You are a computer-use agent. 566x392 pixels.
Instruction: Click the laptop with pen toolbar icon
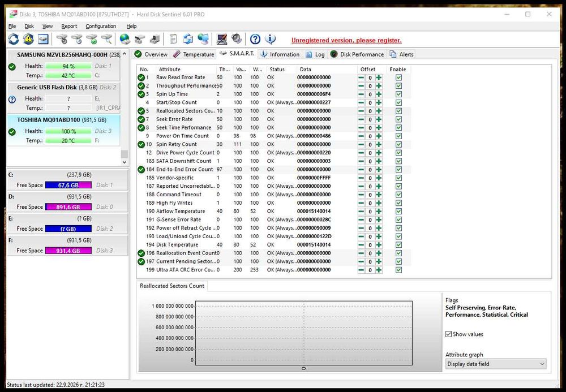click(221, 39)
